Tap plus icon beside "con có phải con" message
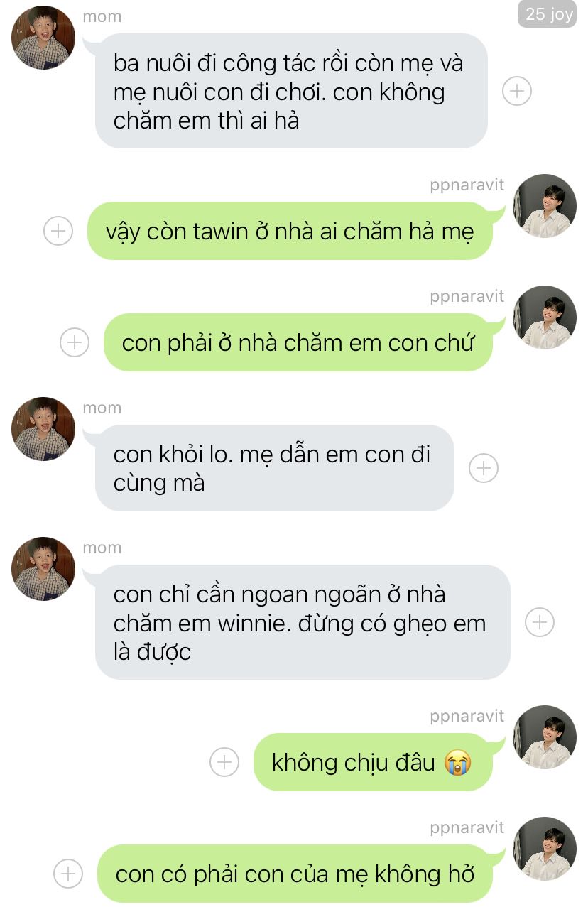Viewport: 588px width, 907px height. [x=68, y=874]
